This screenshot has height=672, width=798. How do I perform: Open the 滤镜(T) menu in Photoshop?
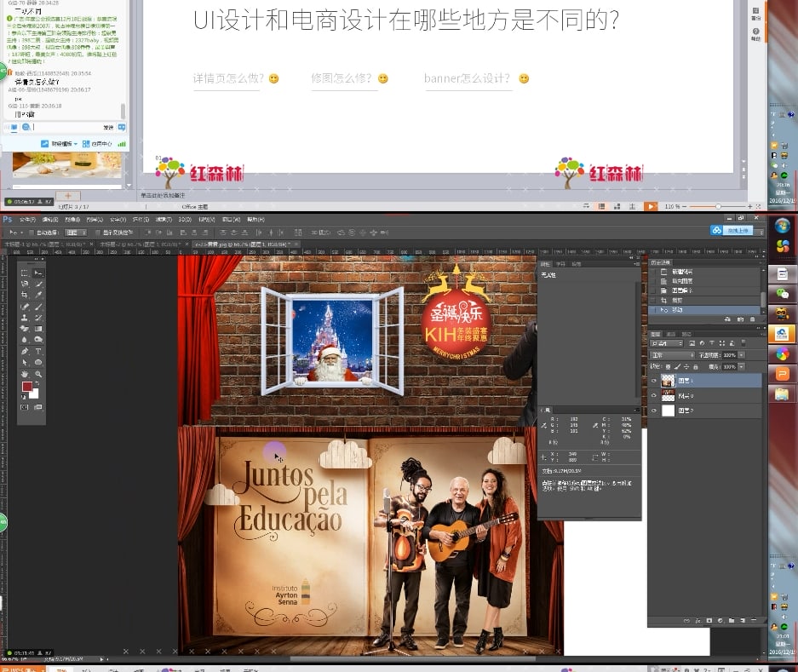point(164,220)
